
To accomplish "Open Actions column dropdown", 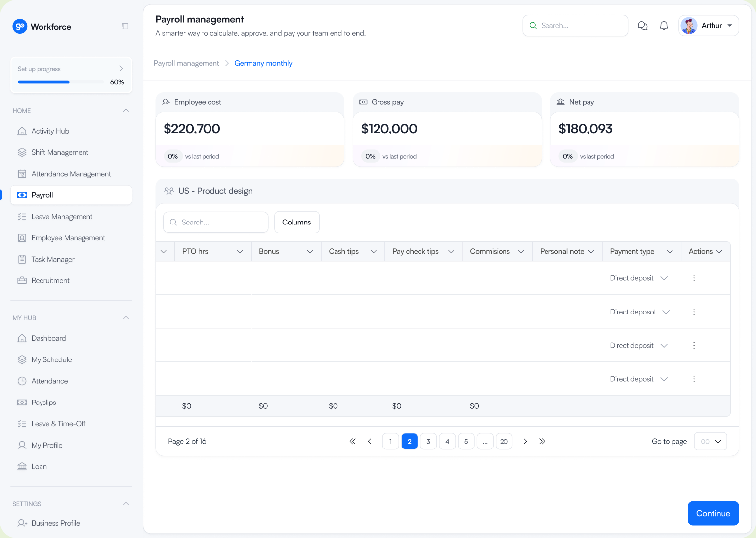I will (719, 252).
